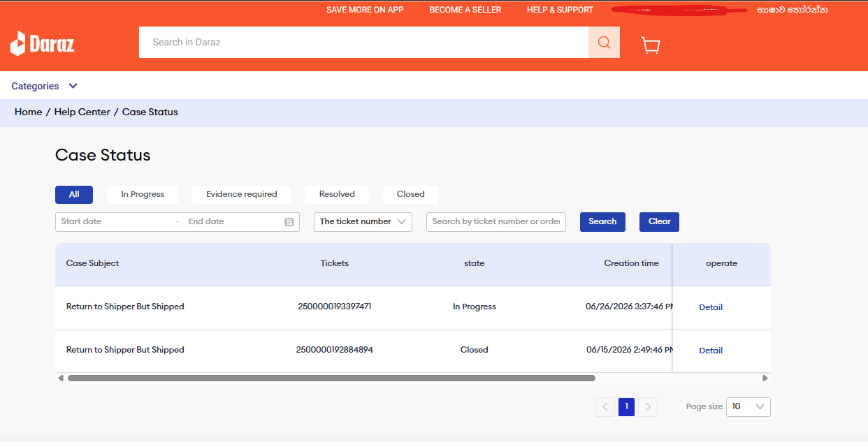Go to previous page arrow
Image resolution: width=868 pixels, height=442 pixels.
click(605, 406)
